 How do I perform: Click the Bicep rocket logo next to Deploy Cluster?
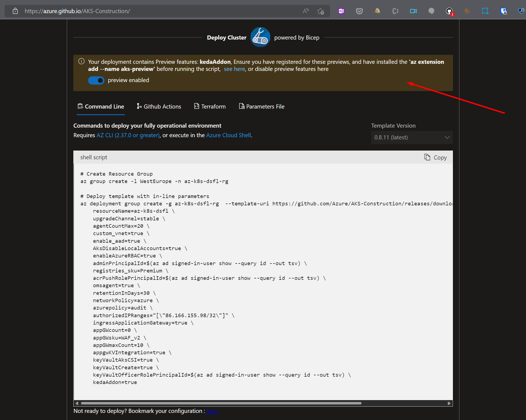pos(260,37)
